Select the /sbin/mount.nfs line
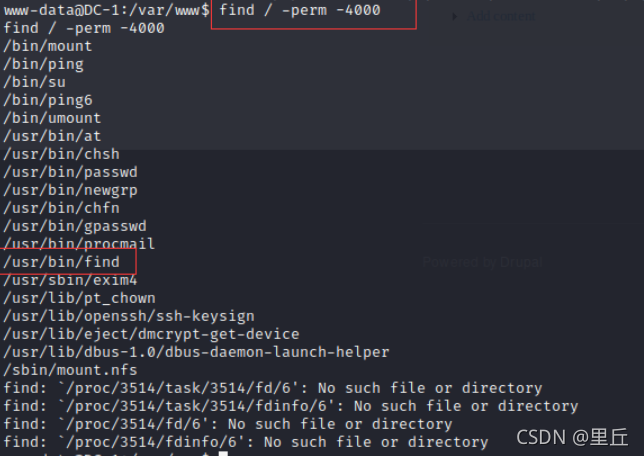 click(70, 370)
